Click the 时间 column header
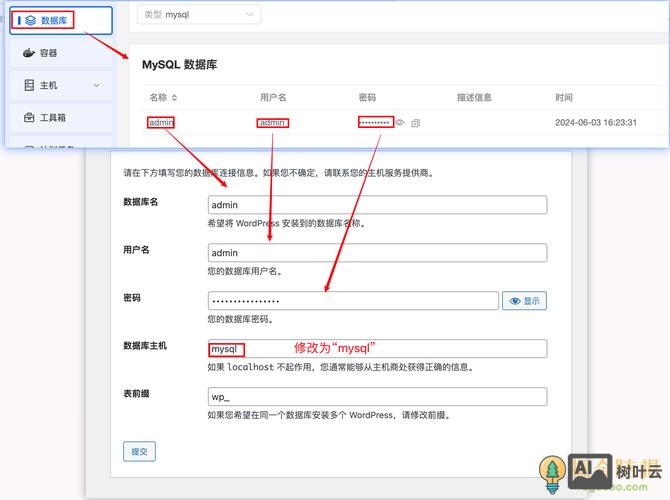670x500 pixels. [564, 97]
